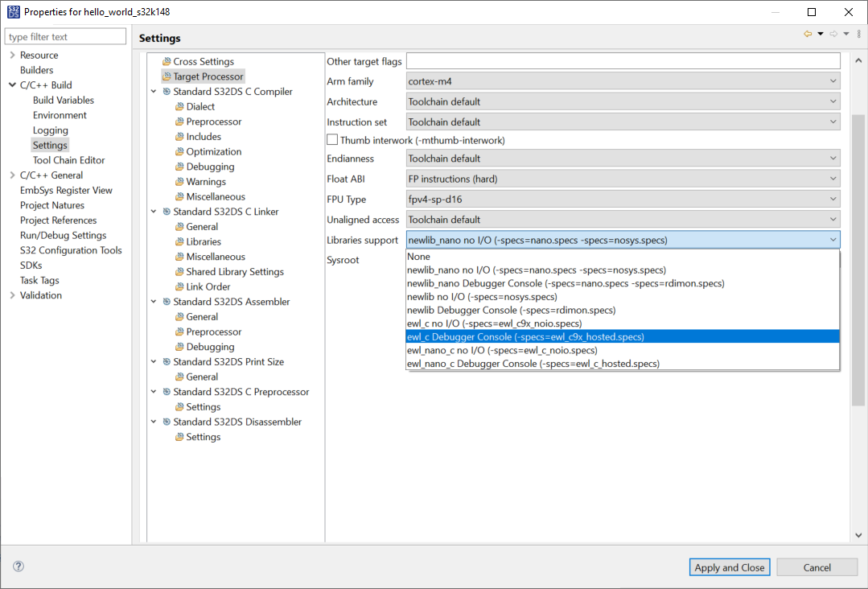Select the Target Processor settings icon
868x589 pixels.
tap(169, 76)
